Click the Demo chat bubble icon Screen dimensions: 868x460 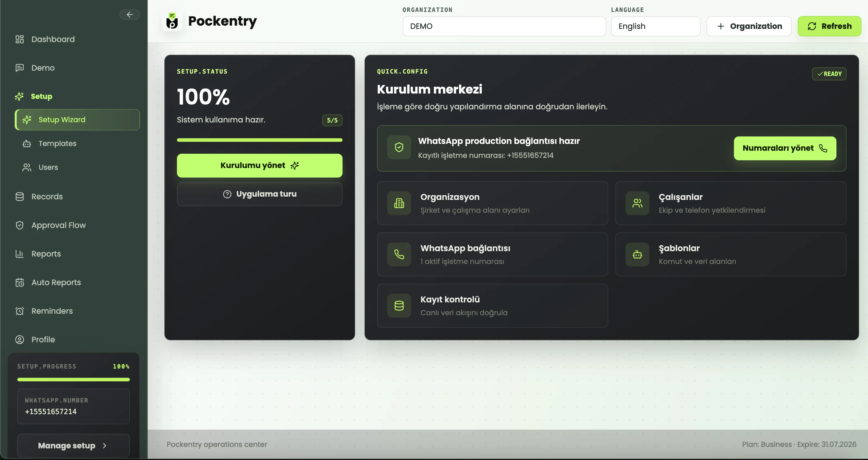click(x=20, y=68)
